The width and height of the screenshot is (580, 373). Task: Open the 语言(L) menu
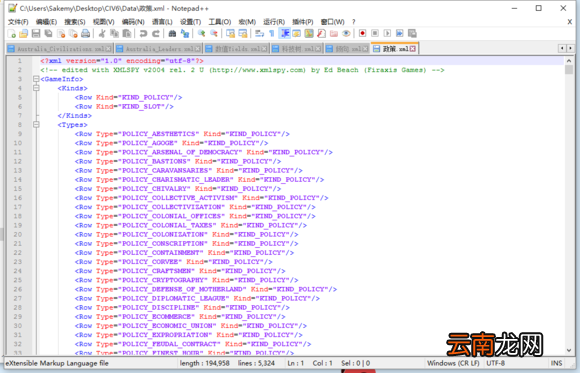coord(162,22)
